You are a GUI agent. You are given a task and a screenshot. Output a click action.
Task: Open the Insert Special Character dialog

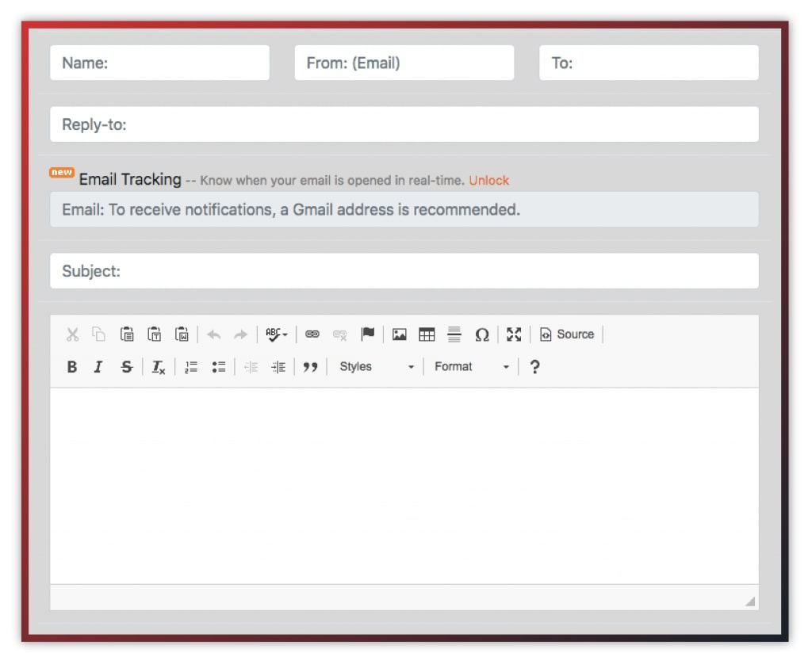(482, 334)
